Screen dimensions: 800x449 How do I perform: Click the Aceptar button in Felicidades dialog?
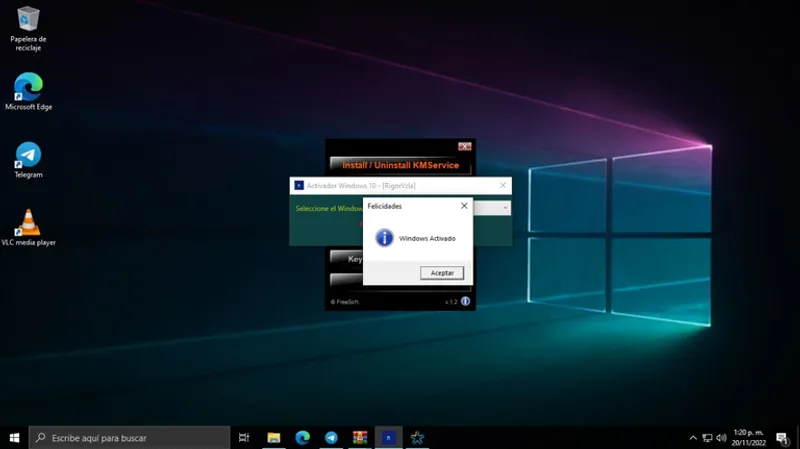[442, 273]
